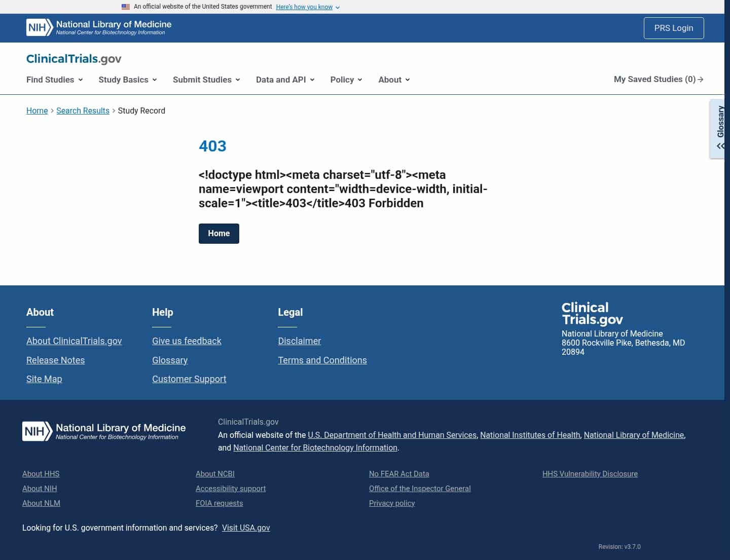The width and height of the screenshot is (730, 560).
Task: Open About NIH link
Action: pos(40,489)
